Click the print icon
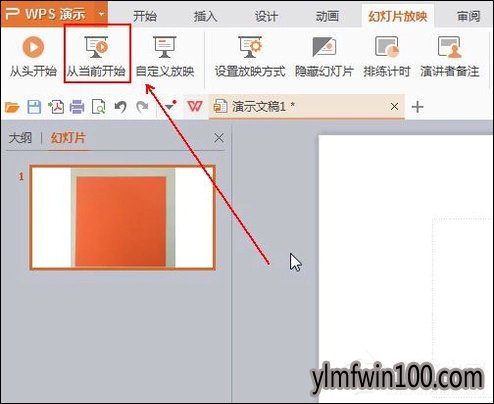494x404 pixels. (x=77, y=107)
